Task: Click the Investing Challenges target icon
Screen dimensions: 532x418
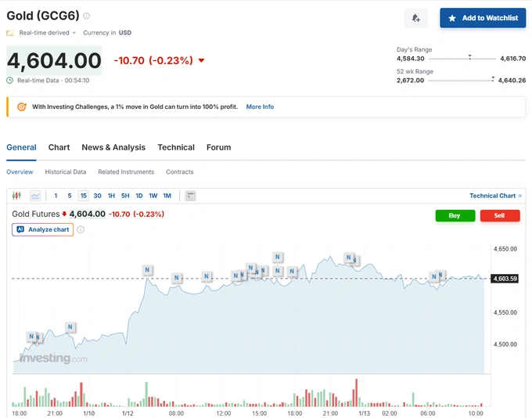Action: (21, 106)
